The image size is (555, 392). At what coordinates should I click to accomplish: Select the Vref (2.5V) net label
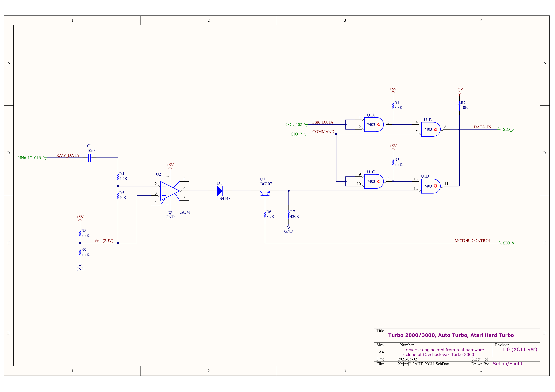point(104,241)
